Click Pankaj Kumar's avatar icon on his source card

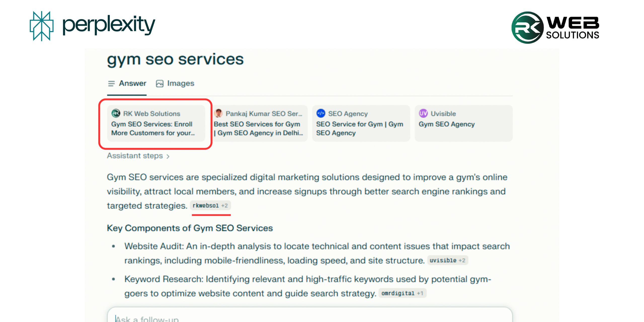[x=219, y=113]
